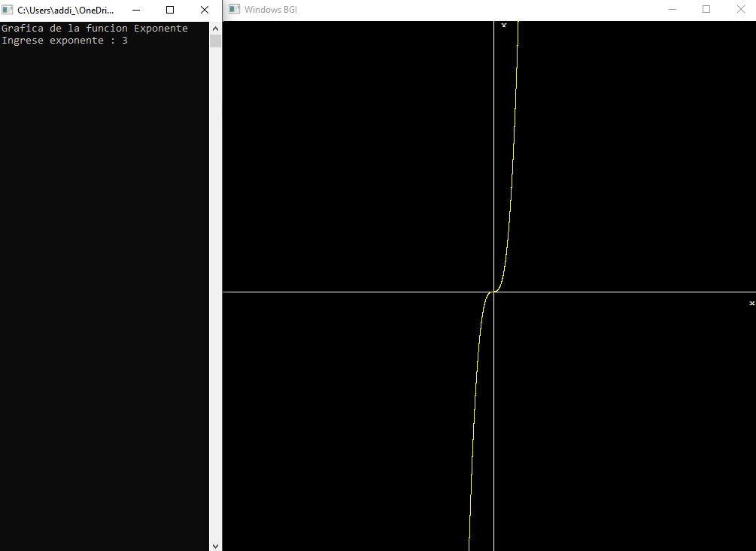This screenshot has width=756, height=551.
Task: Maximize the Windows BGI window
Action: 706,9
